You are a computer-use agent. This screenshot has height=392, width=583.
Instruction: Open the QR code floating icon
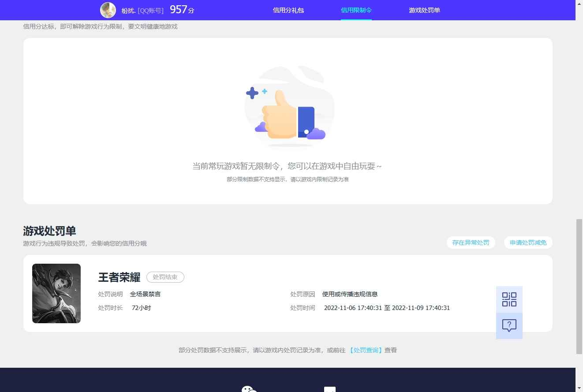pos(509,299)
